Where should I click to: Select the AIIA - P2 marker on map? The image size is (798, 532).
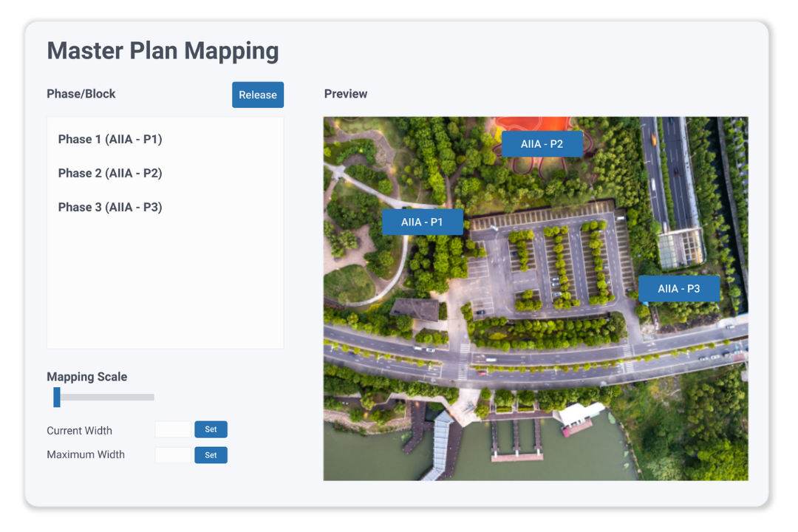click(542, 144)
